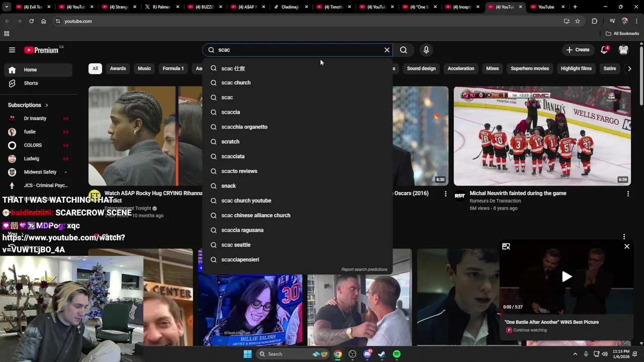Open a new browser tab
Viewport: 644px width, 362px height.
point(575,7)
